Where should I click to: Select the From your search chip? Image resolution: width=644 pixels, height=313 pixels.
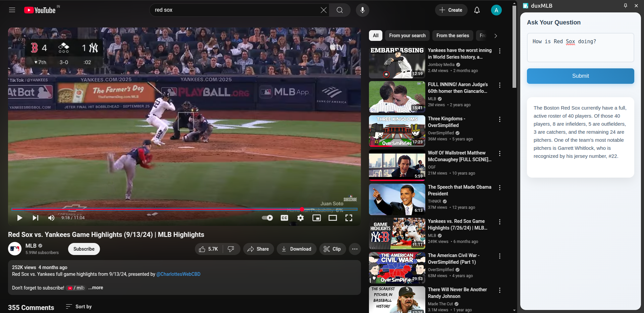coord(407,36)
